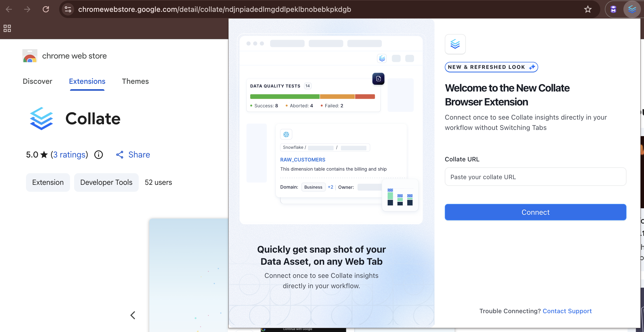This screenshot has width=644, height=332.
Task: Click the Share link
Action: pyautogui.click(x=139, y=155)
